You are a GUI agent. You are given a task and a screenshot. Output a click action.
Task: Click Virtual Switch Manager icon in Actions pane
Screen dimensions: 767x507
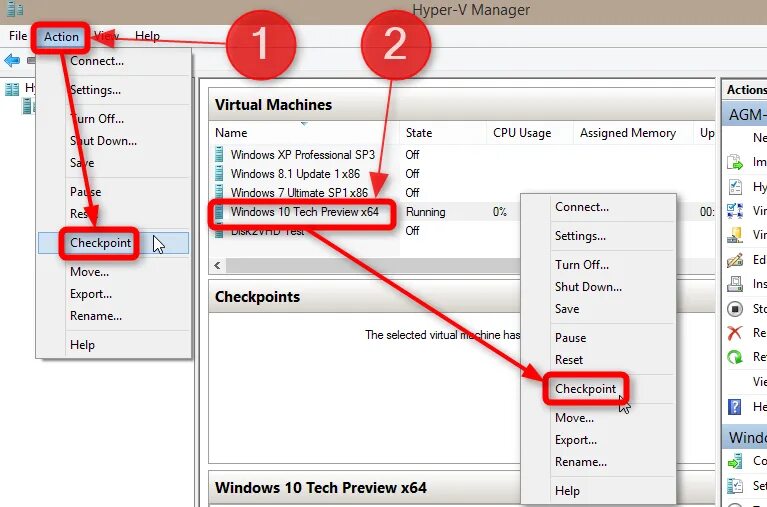[x=735, y=210]
